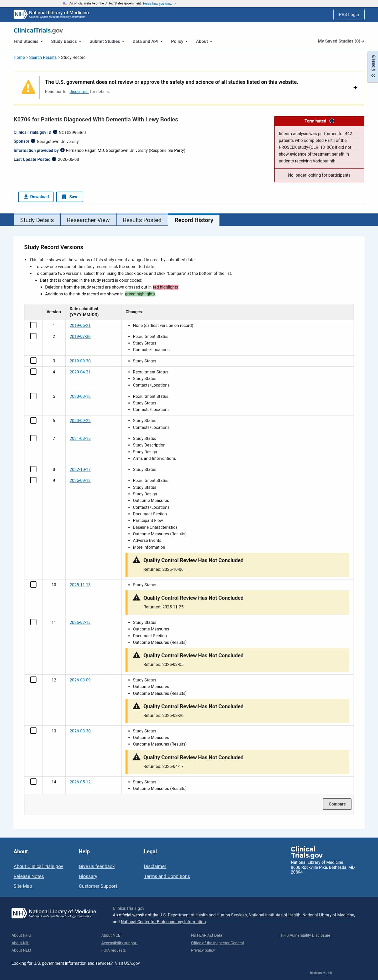Open the No FEAR Act Data link
Screen dimensions: 378x980
coord(207,935)
